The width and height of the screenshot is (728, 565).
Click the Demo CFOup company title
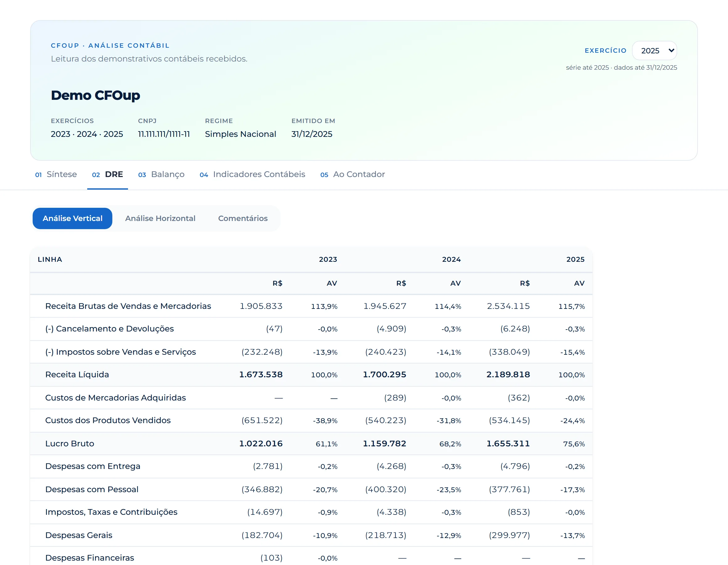[x=95, y=95]
